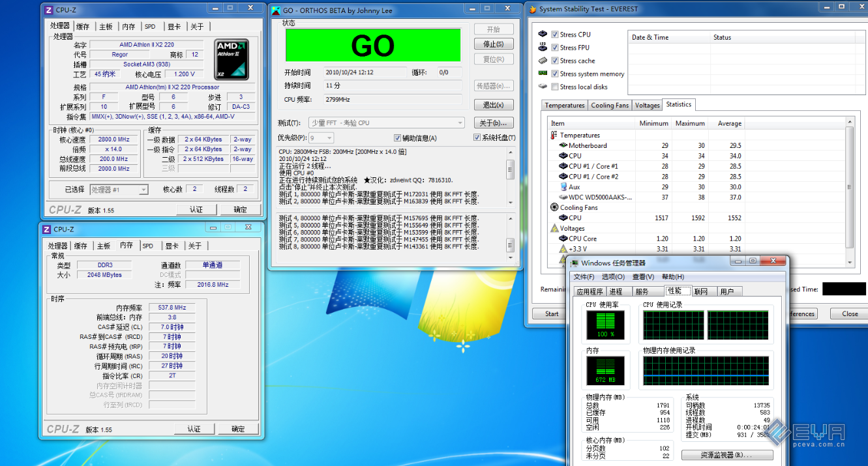This screenshot has height=466, width=868.
Task: Open the Voltages tab in EVEREST
Action: tap(647, 105)
